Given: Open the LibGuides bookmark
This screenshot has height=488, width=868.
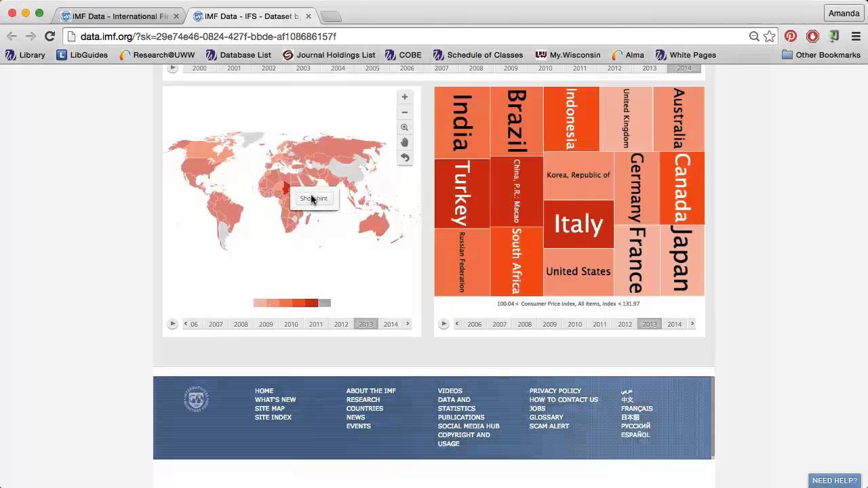Looking at the screenshot, I should pyautogui.click(x=82, y=55).
